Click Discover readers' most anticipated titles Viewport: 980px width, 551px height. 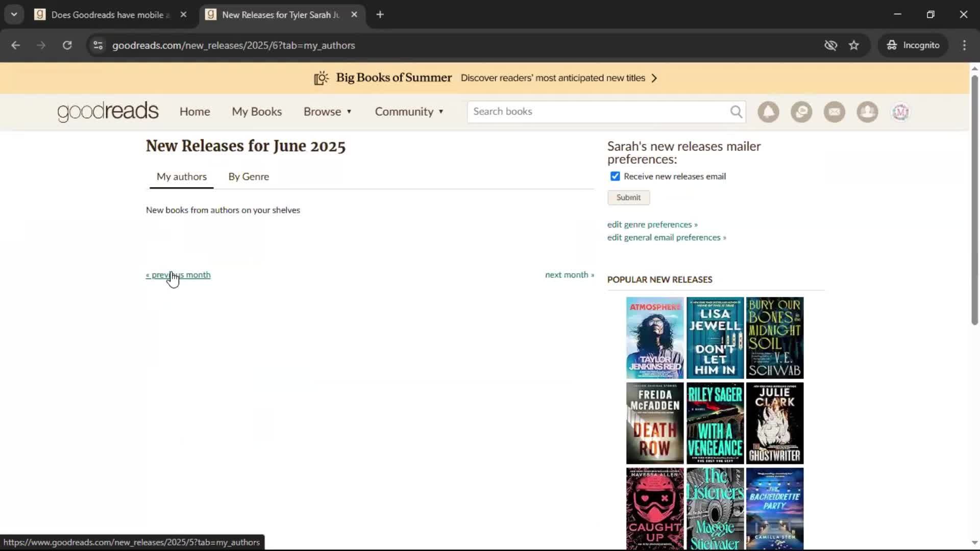click(553, 78)
